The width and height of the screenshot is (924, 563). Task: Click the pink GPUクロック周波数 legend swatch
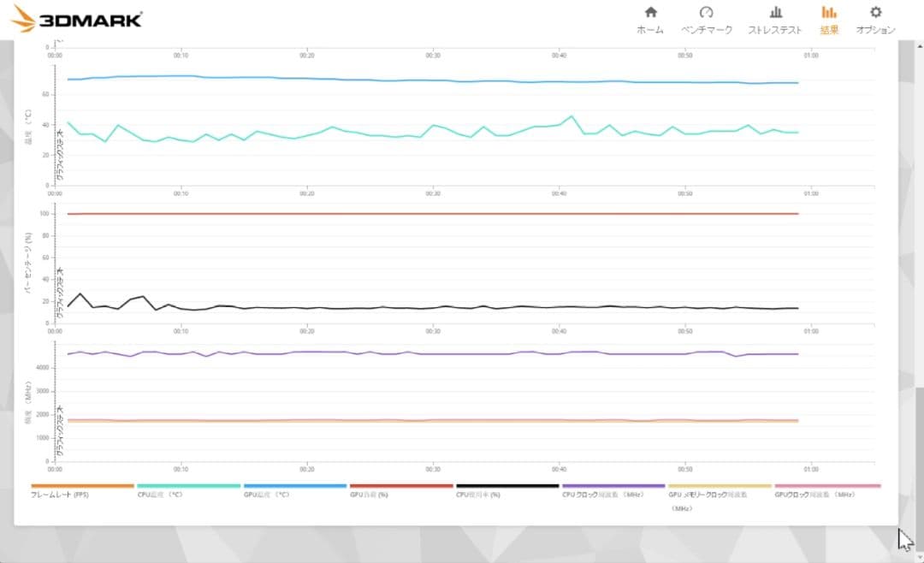(827, 486)
